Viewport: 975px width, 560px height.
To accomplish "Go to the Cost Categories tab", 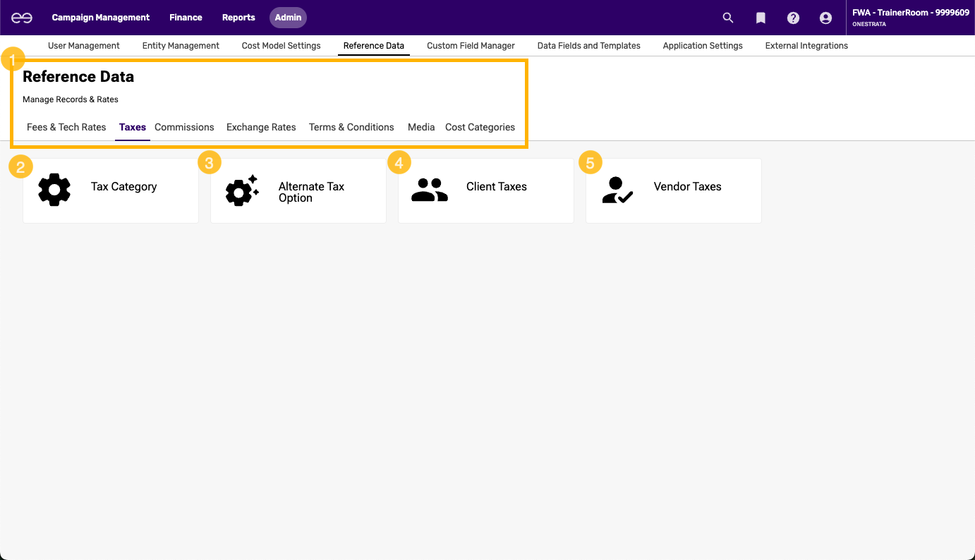I will pos(480,128).
